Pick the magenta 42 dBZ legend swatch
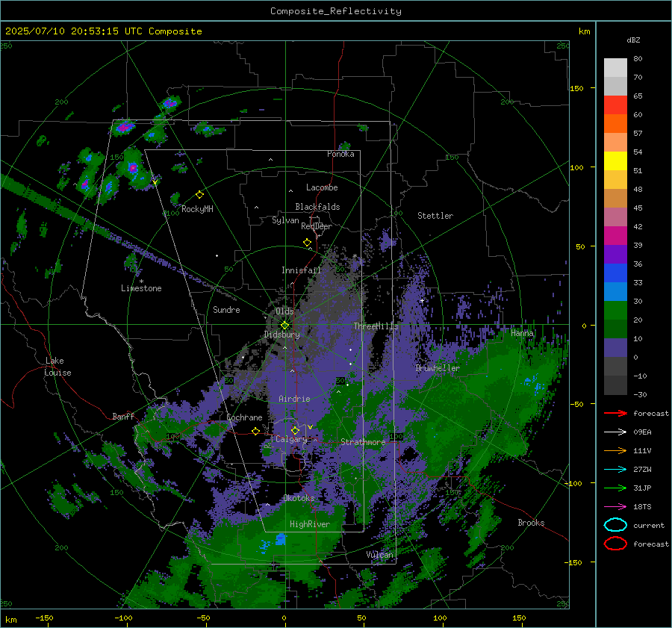This screenshot has width=672, height=628. click(x=615, y=235)
